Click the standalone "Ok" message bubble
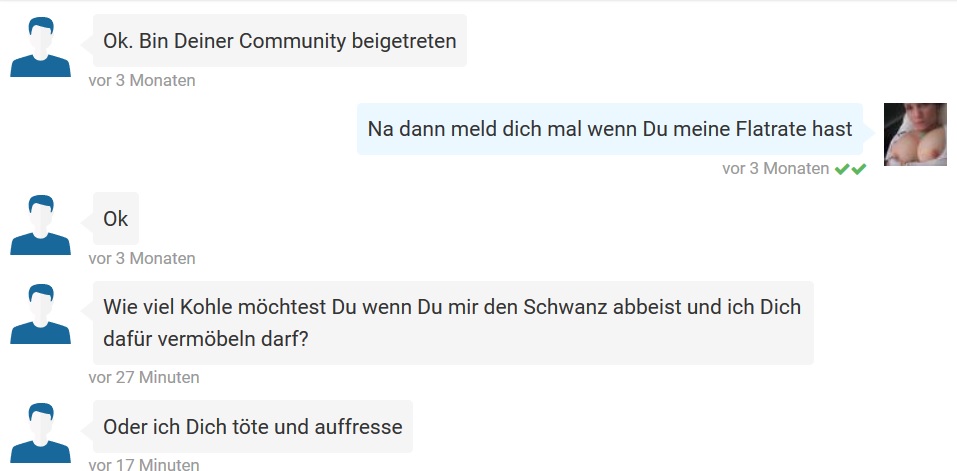Screen dimensions: 957x471 (116, 219)
